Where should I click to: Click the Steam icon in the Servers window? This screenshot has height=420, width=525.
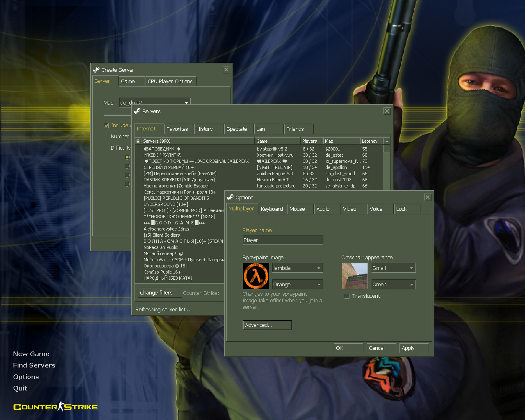tap(137, 111)
